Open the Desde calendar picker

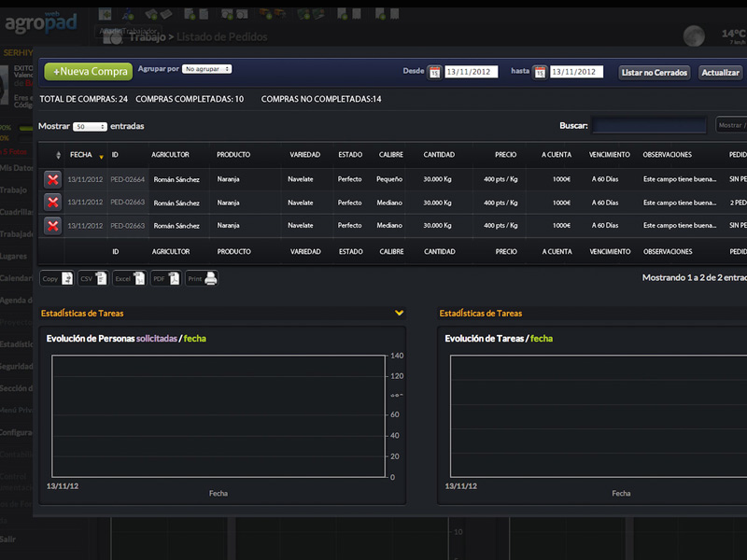[x=434, y=72]
